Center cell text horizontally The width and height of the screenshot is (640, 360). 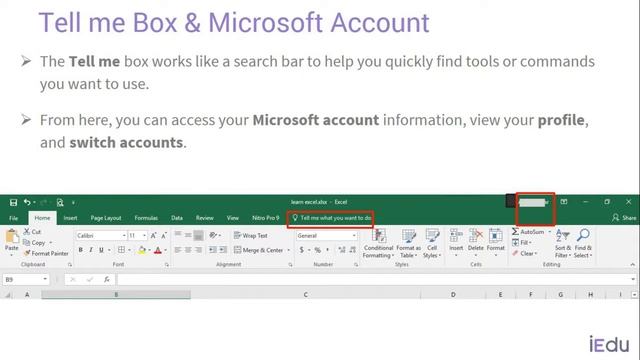point(188,250)
